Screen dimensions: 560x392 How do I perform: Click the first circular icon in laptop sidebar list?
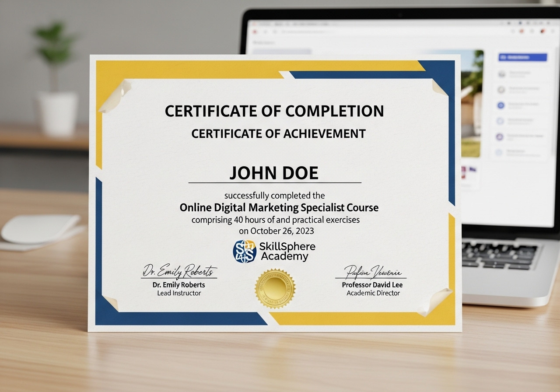click(x=501, y=73)
